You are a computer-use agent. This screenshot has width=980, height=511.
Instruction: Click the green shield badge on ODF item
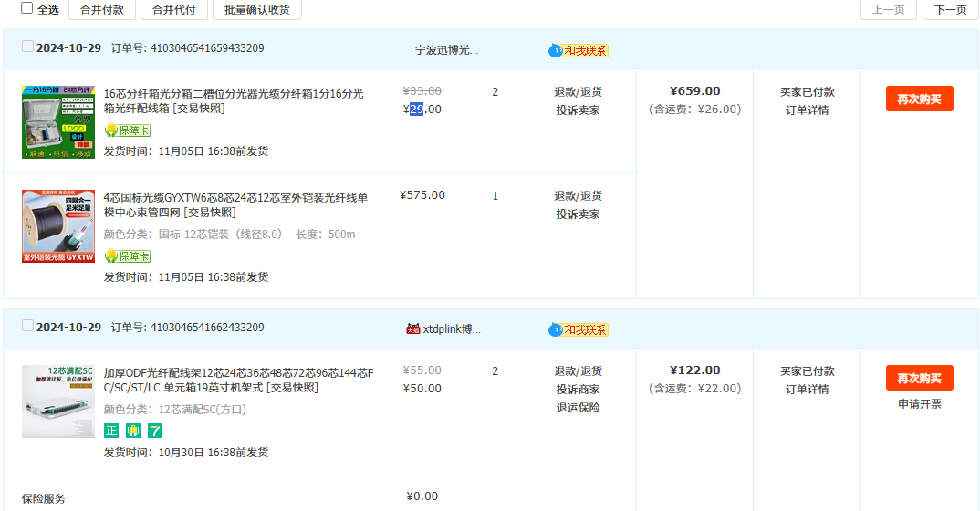tap(133, 431)
